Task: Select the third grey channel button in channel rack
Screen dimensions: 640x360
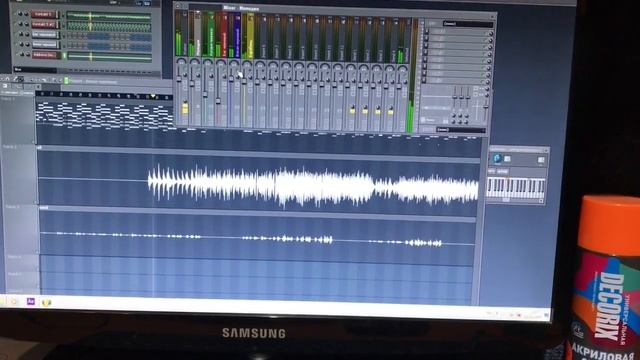Action: point(44,35)
